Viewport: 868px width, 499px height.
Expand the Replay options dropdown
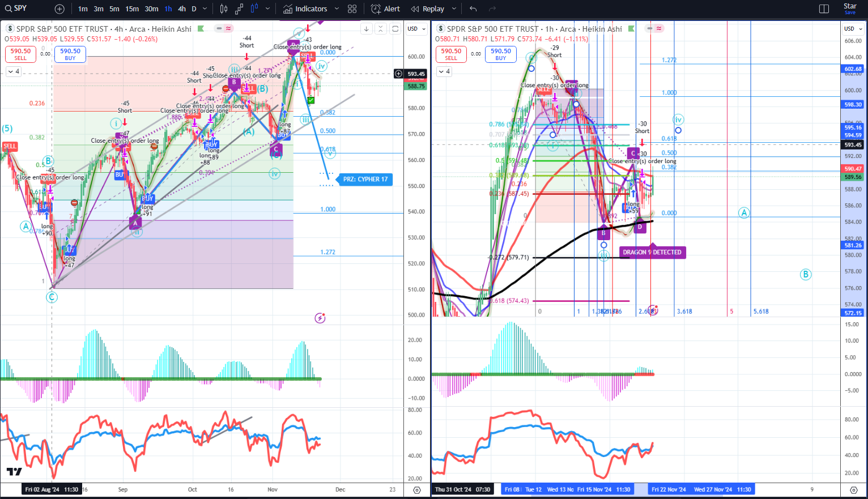point(454,9)
